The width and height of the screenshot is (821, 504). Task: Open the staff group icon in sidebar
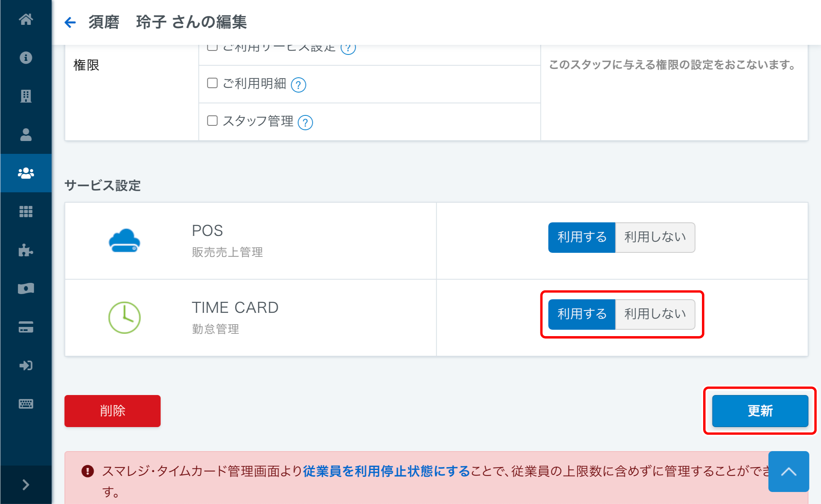(26, 173)
